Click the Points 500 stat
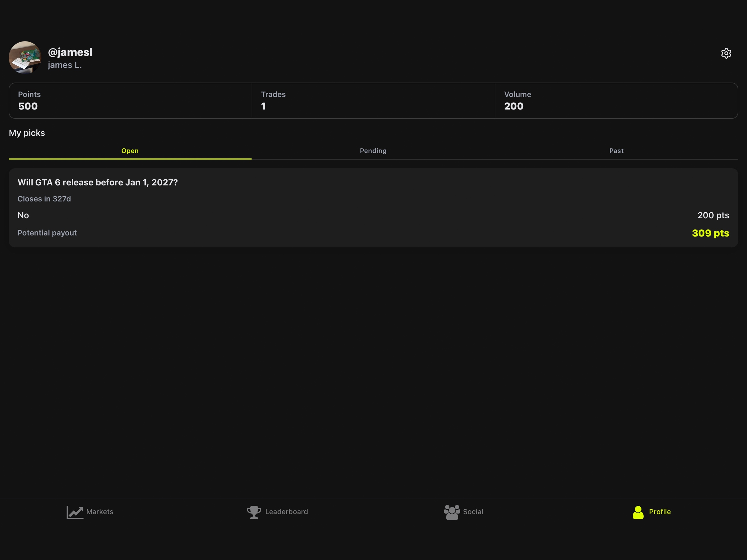The width and height of the screenshot is (747, 560). tap(130, 101)
